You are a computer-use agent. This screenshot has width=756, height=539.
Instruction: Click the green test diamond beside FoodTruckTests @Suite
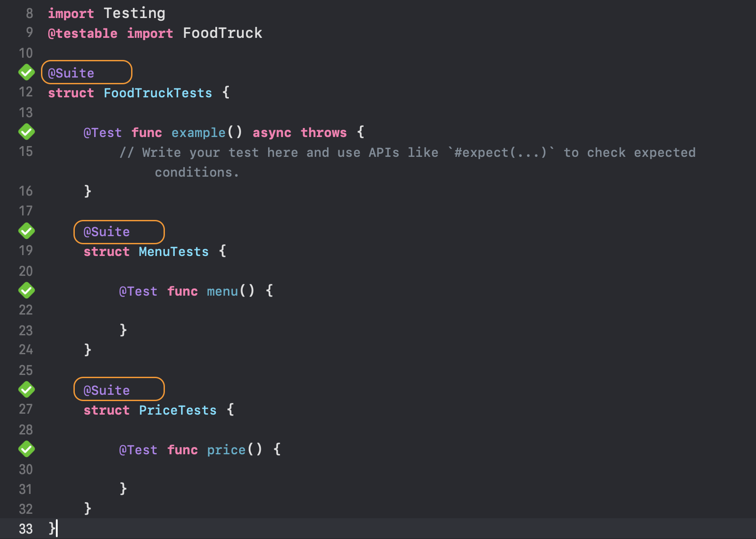(x=27, y=72)
